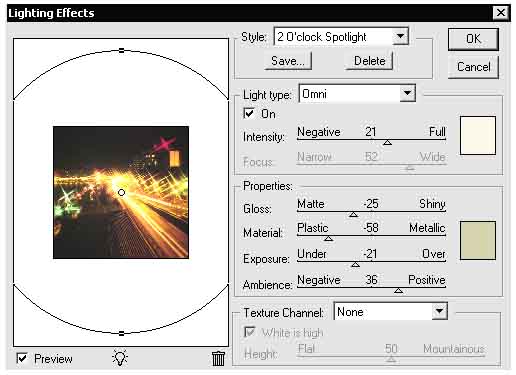
Task: Select the light center handle in preview
Action: coord(121,192)
